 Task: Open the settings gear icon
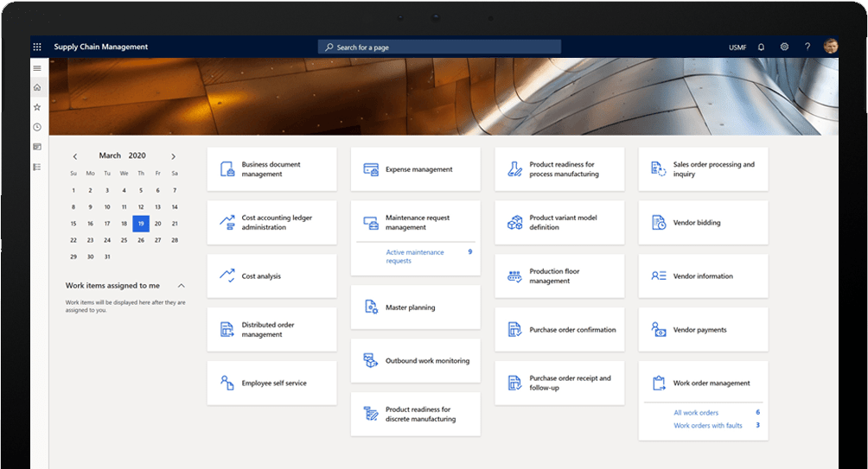(x=784, y=47)
